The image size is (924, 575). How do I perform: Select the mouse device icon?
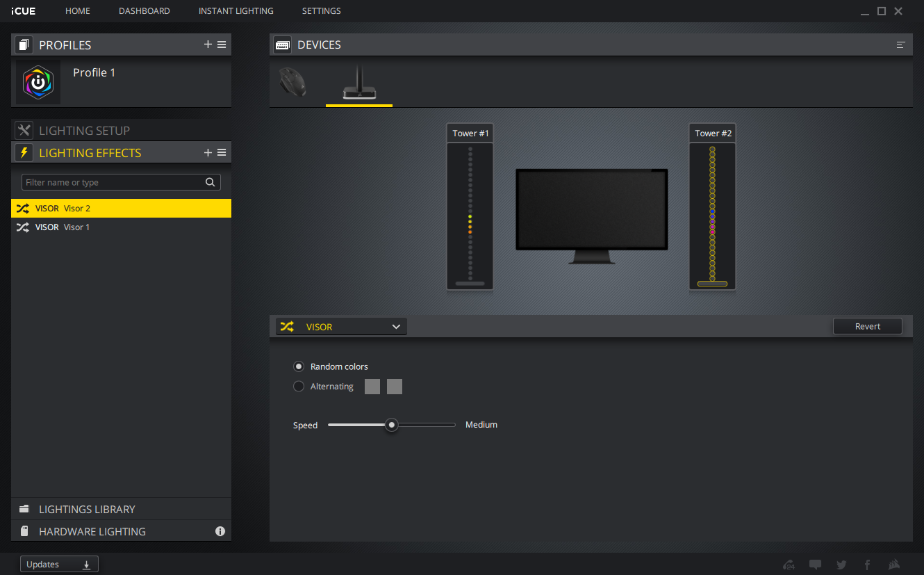click(292, 83)
